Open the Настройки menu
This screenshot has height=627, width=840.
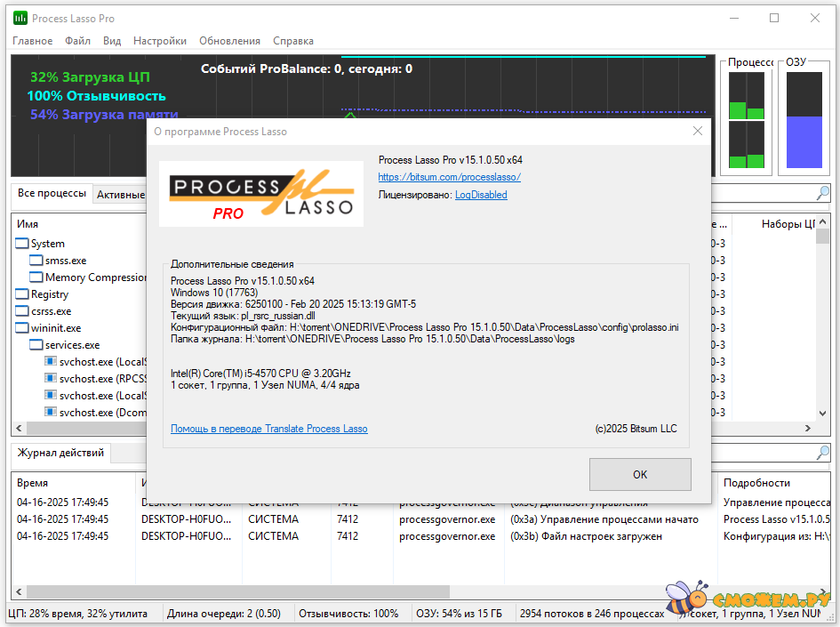pyautogui.click(x=160, y=41)
